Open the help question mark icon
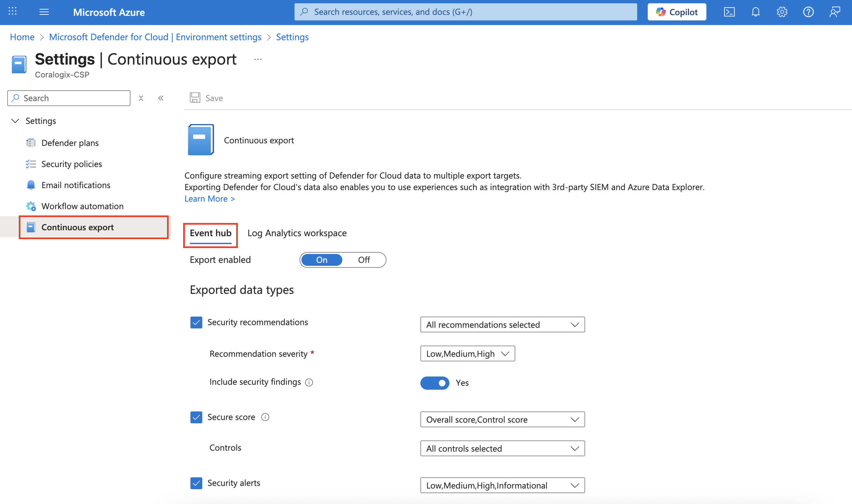852x504 pixels. point(808,12)
